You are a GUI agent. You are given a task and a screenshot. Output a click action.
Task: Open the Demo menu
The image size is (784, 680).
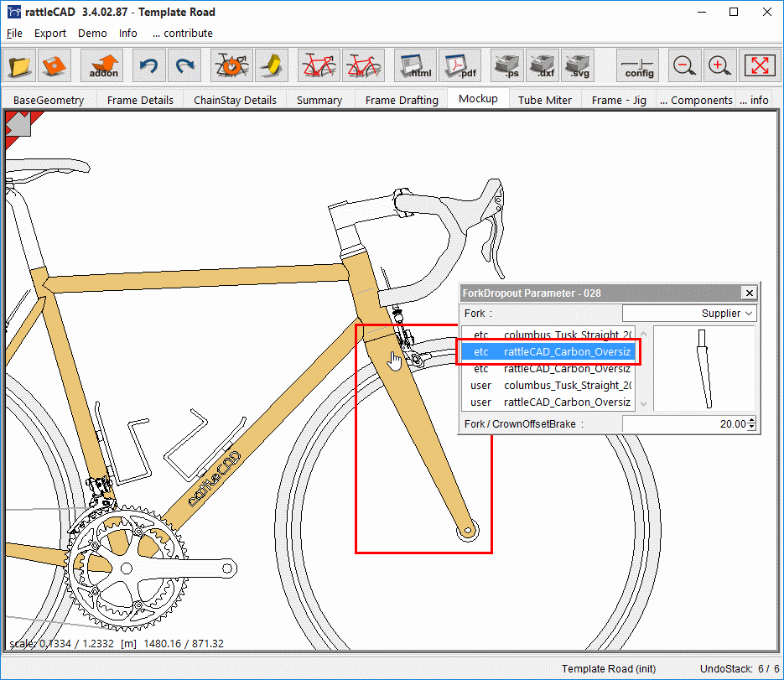point(92,33)
